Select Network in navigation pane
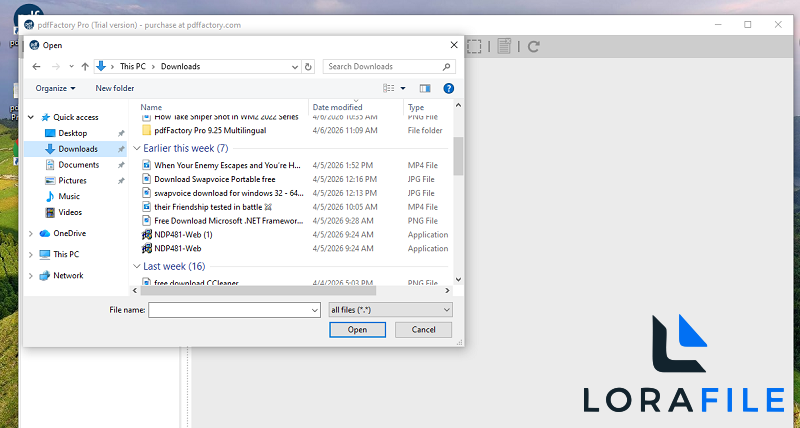Screen dimensions: 800x428 tap(68, 275)
